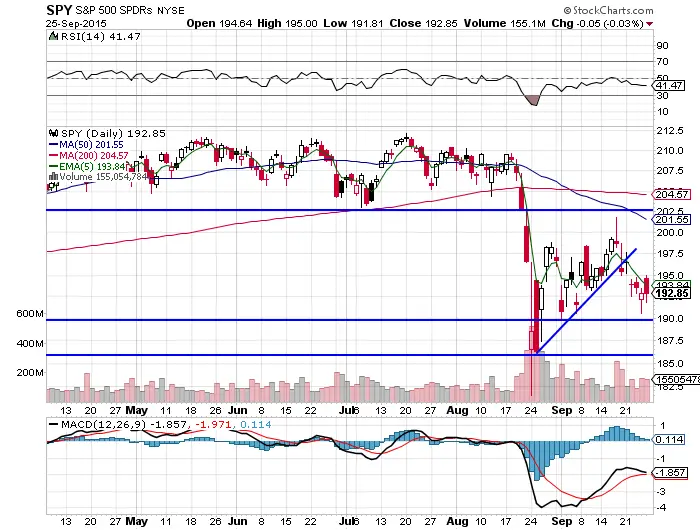
Task: Click the 600M volume axis label
Action: click(30, 313)
